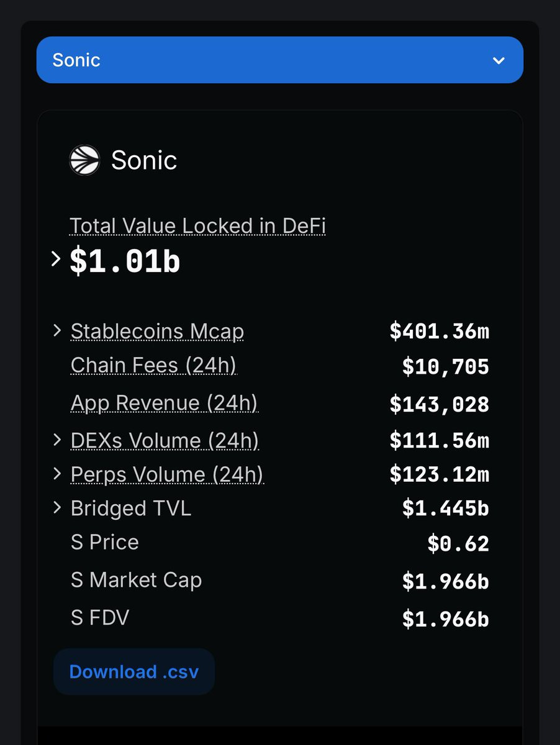
Task: Click the Sonic chain logo icon
Action: pyautogui.click(x=84, y=160)
